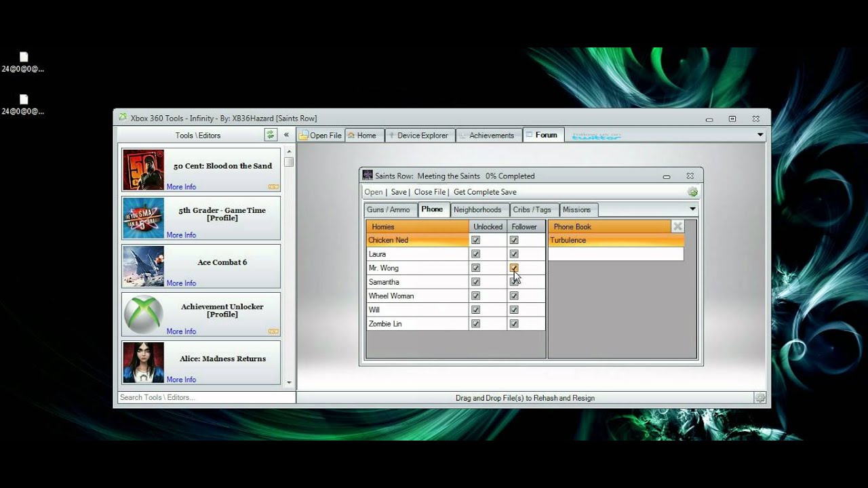This screenshot has width=868, height=488.
Task: Click the X button on Phone Book header
Action: (x=677, y=226)
